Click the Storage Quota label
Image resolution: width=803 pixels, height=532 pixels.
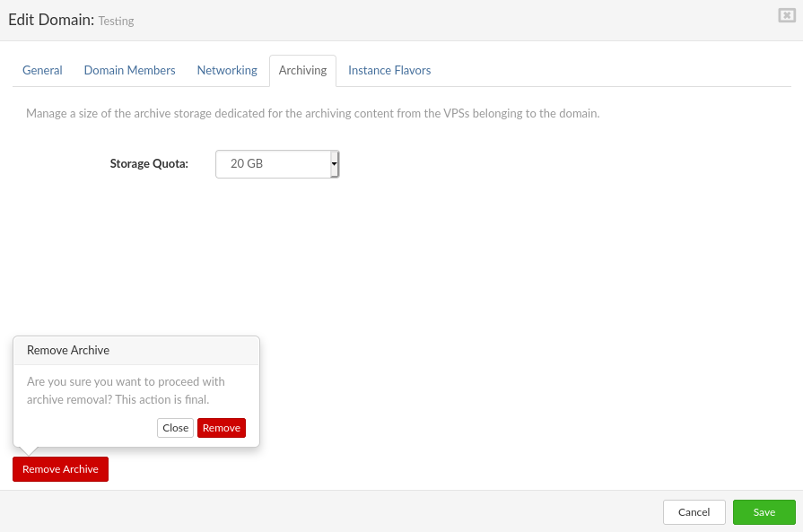coord(149,163)
